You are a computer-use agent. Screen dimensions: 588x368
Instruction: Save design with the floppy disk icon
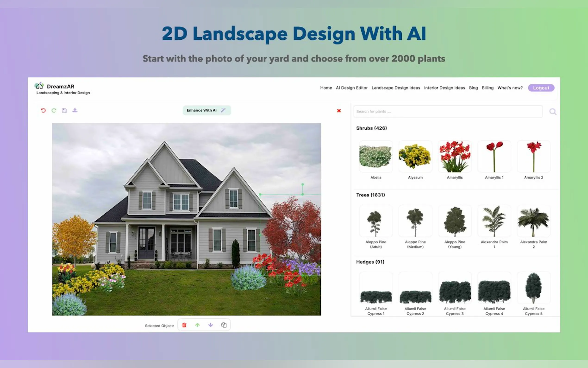pos(64,111)
